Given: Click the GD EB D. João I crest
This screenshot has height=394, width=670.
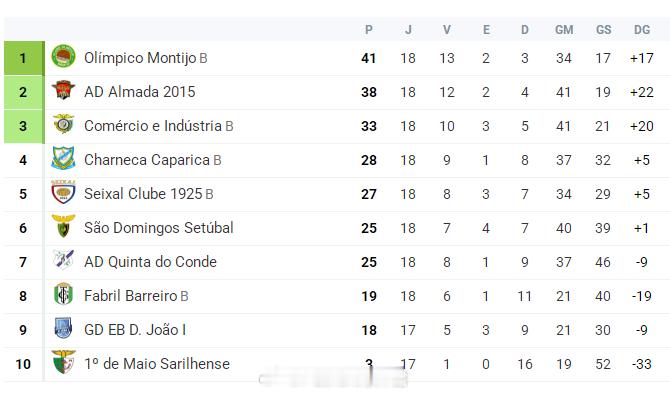Looking at the screenshot, I should click(x=63, y=328).
